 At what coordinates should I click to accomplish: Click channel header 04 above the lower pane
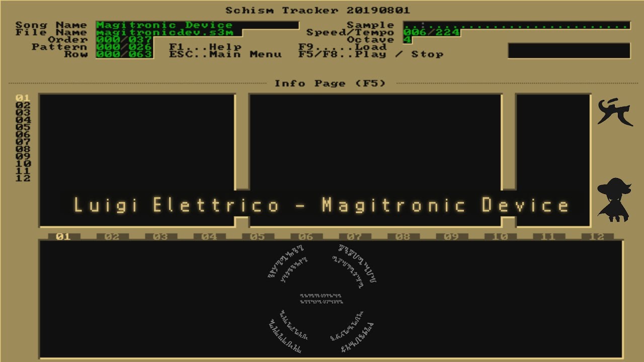coord(209,236)
